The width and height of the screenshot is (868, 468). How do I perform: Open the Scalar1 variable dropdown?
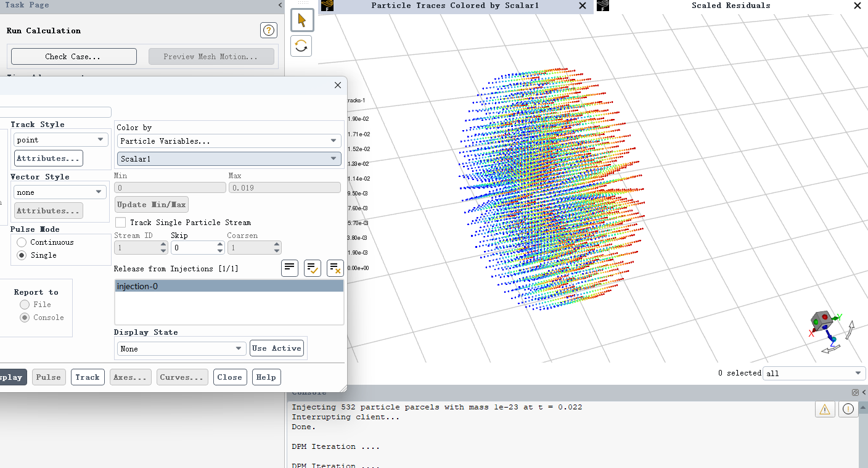229,158
